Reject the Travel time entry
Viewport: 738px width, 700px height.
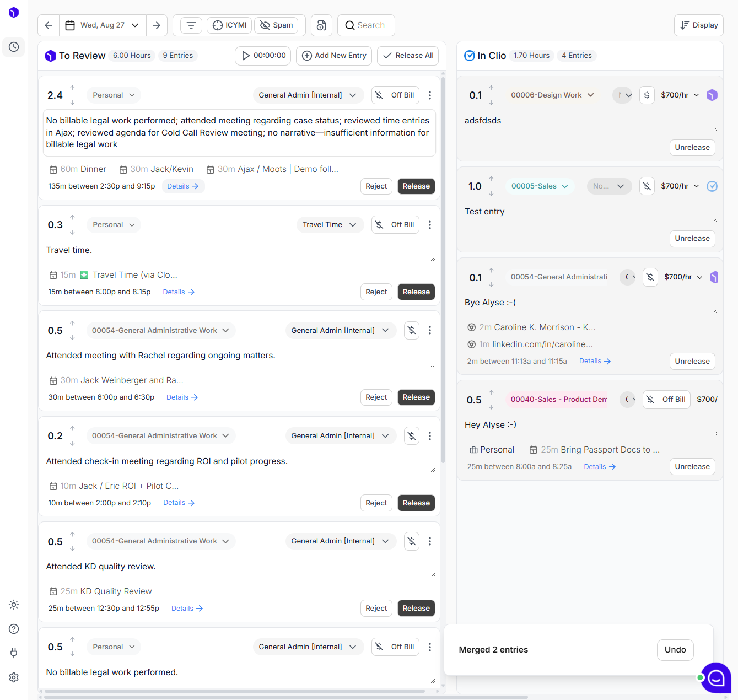coord(376,292)
